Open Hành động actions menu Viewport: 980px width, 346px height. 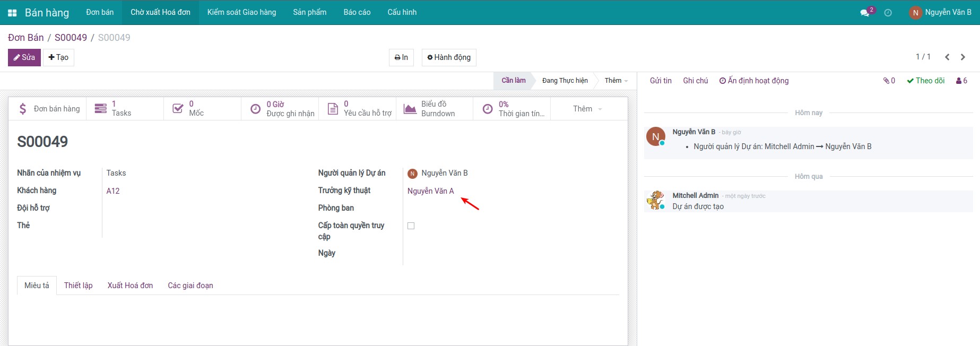[449, 57]
